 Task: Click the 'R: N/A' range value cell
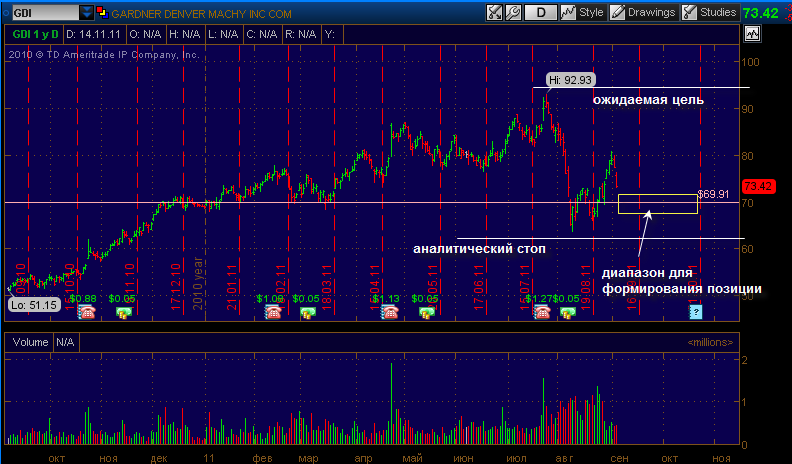tap(301, 34)
